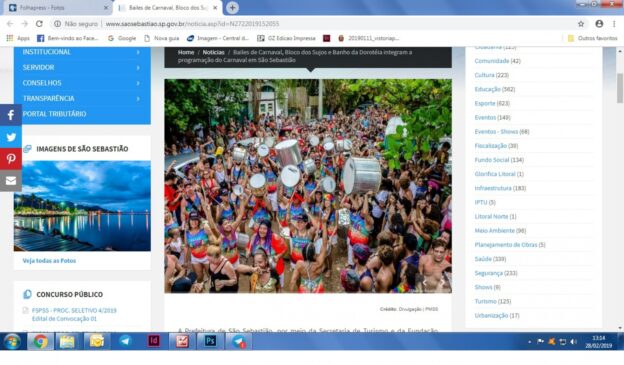Open PORTAL TRIBUTÁRIO menu item
Image resolution: width=624 pixels, height=365 pixels.
pyautogui.click(x=82, y=114)
